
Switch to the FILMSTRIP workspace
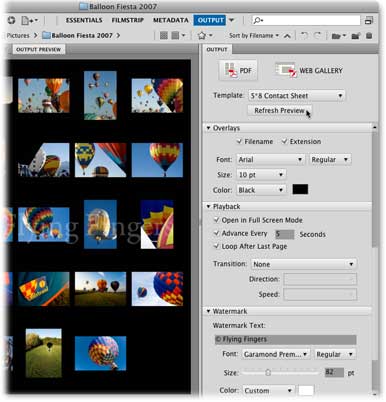[127, 20]
